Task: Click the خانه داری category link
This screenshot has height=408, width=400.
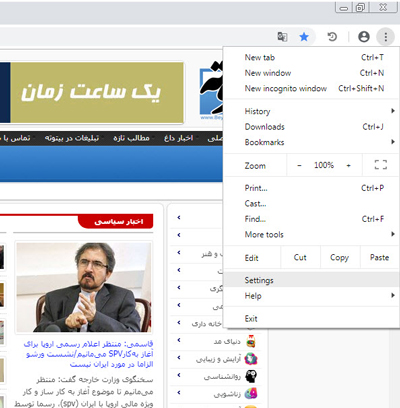Action: tap(206, 323)
